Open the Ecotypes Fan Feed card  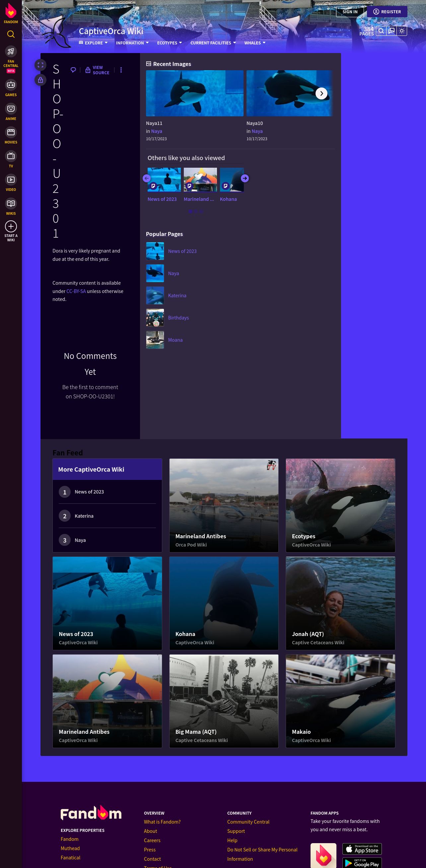[x=340, y=505]
